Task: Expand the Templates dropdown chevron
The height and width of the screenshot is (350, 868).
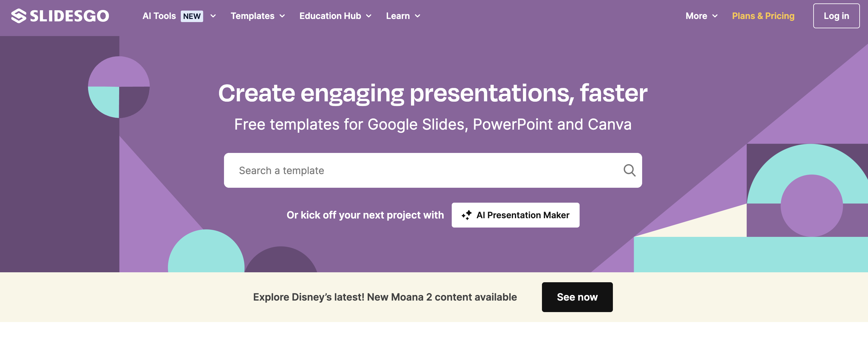Action: (282, 16)
